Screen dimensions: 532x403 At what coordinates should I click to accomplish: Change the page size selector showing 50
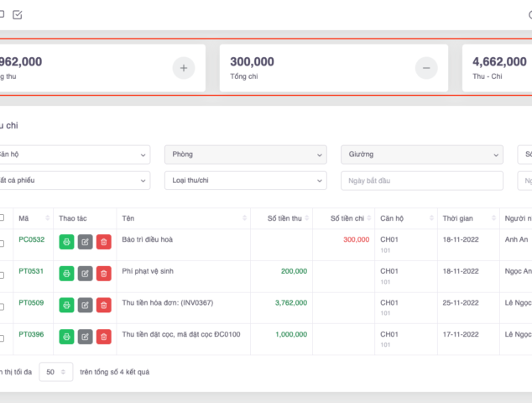56,371
